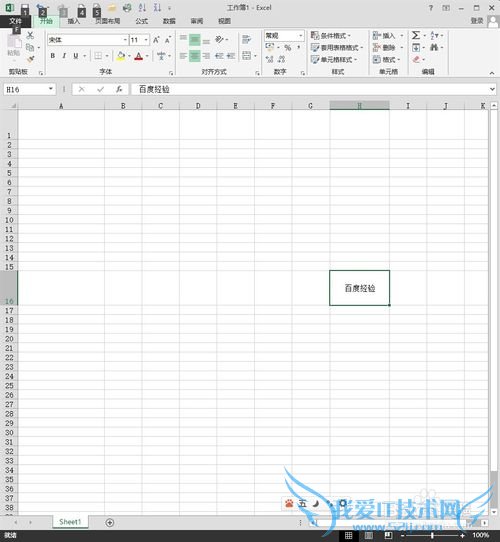Click the Copy icon in clipboard group
Viewport: 500px width, 542px height.
coord(30,47)
